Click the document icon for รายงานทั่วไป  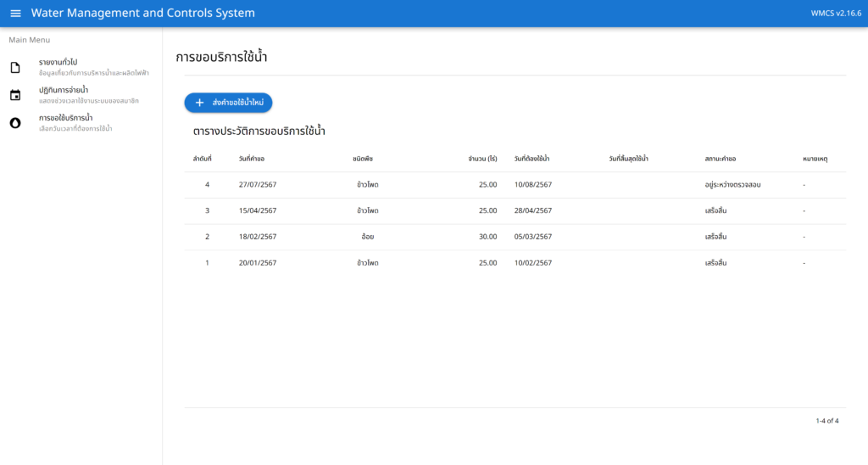pos(15,68)
